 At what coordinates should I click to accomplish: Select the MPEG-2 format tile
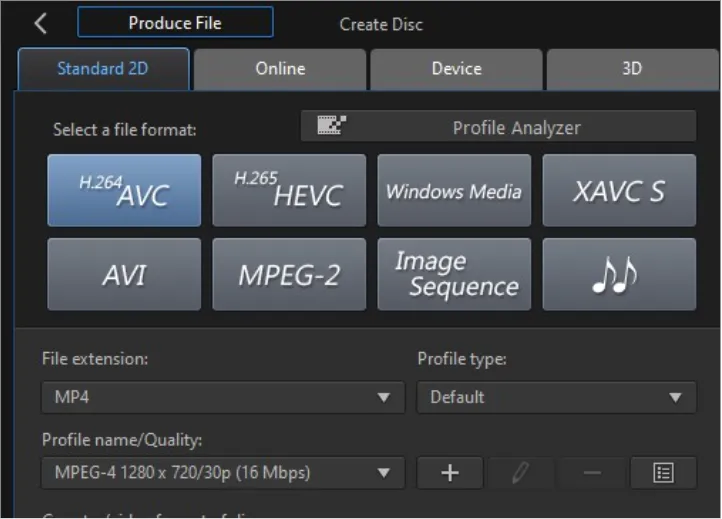pyautogui.click(x=289, y=274)
